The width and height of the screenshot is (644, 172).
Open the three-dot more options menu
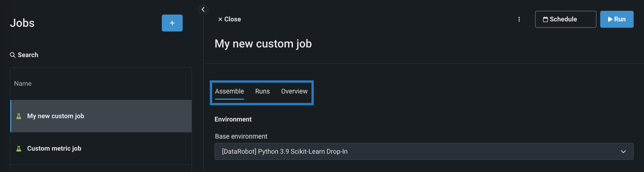(519, 19)
